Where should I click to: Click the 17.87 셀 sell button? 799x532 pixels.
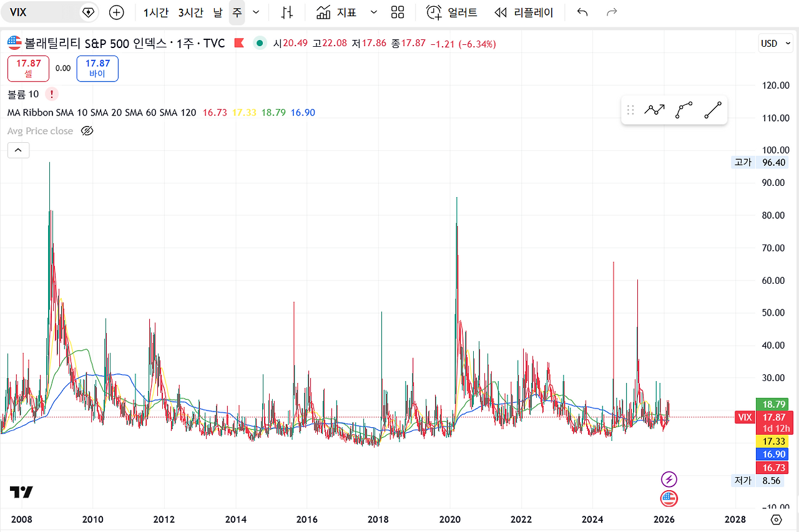28,69
